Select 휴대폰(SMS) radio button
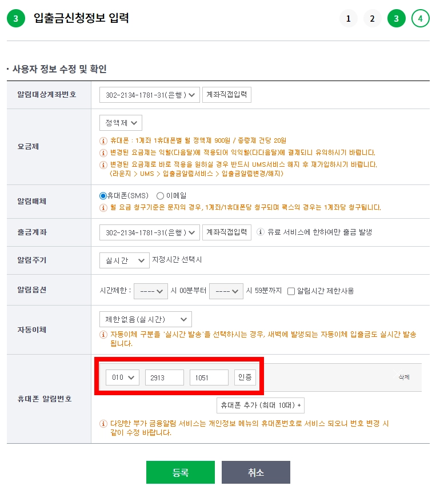Viewport: 448px width, 490px height. click(x=103, y=196)
